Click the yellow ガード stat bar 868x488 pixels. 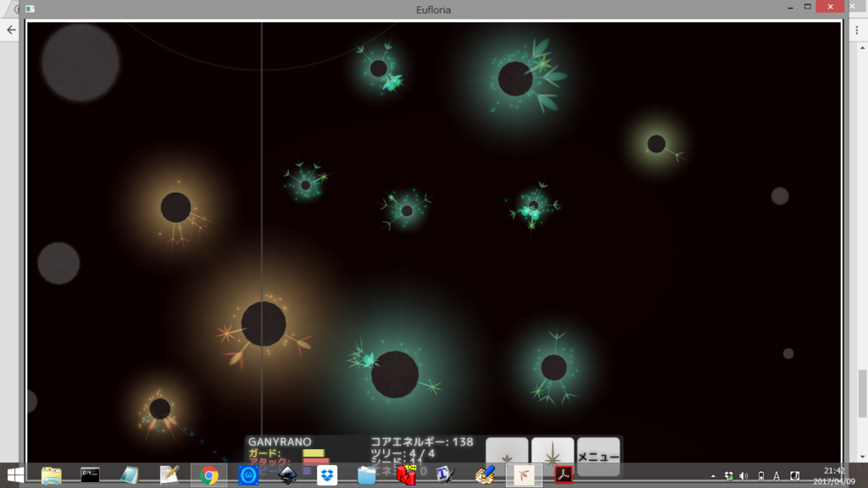314,453
